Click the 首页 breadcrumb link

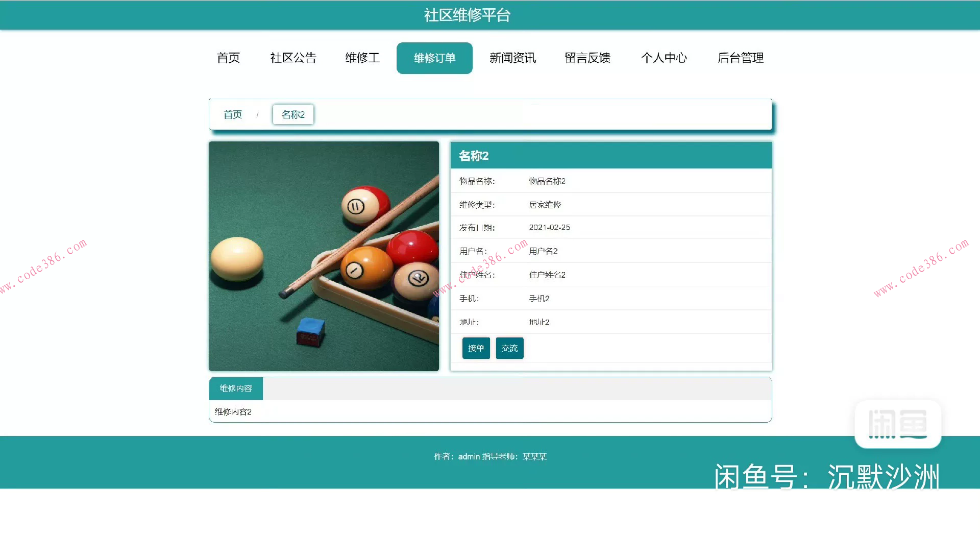click(232, 114)
